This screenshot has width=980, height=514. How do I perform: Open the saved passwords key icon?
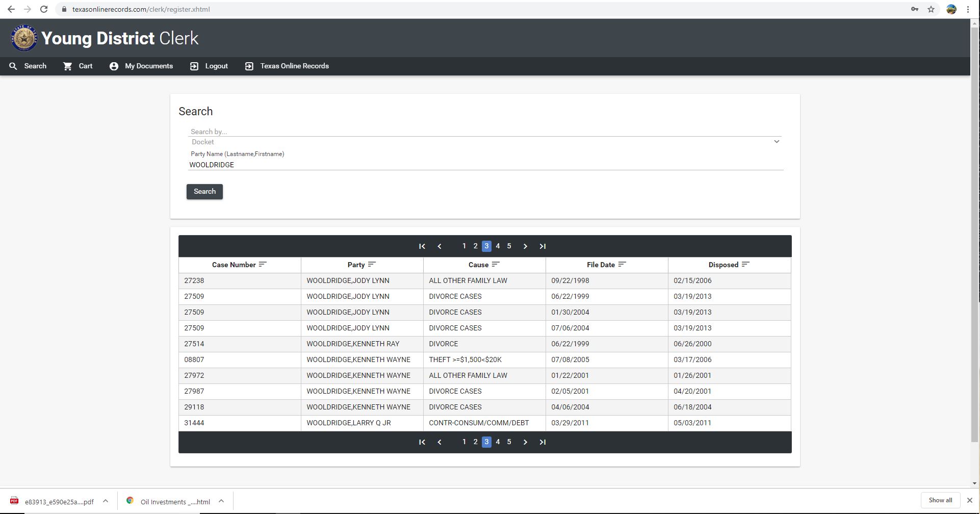click(x=915, y=9)
